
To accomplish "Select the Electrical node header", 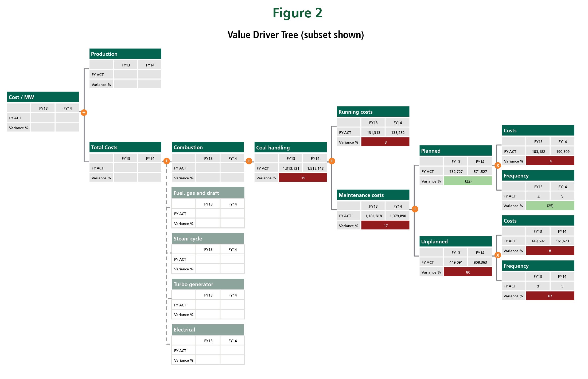I will point(208,330).
